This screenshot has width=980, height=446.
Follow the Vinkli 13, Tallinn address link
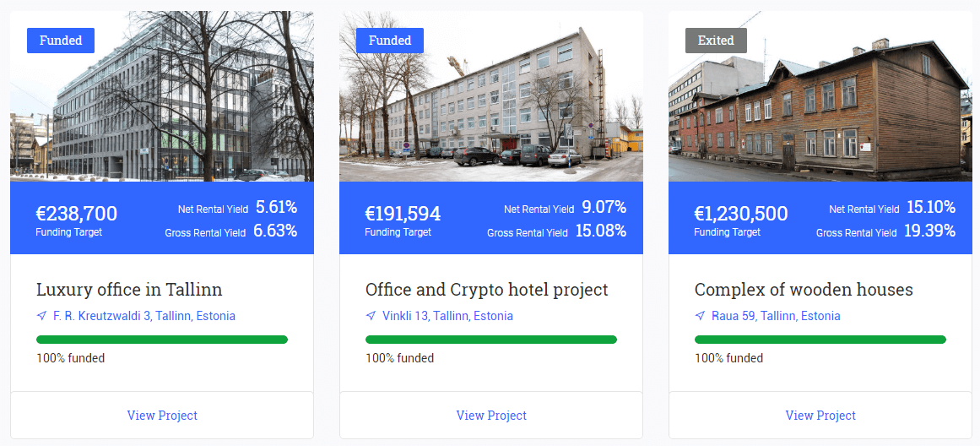pyautogui.click(x=447, y=316)
